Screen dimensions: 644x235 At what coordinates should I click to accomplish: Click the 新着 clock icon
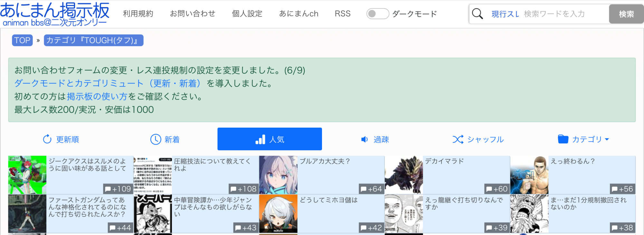[156, 139]
